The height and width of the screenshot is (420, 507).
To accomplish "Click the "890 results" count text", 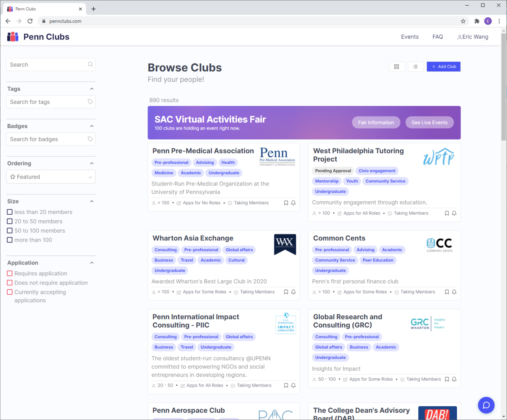I will (164, 100).
